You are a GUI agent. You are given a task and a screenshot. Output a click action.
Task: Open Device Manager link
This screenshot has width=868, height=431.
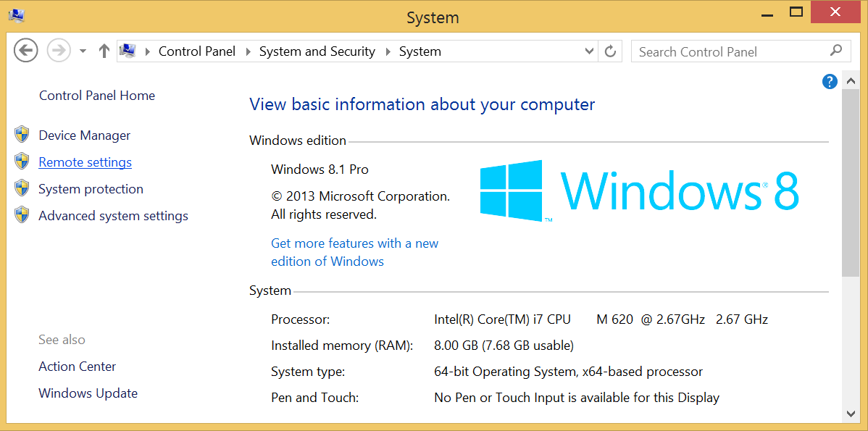click(x=85, y=135)
